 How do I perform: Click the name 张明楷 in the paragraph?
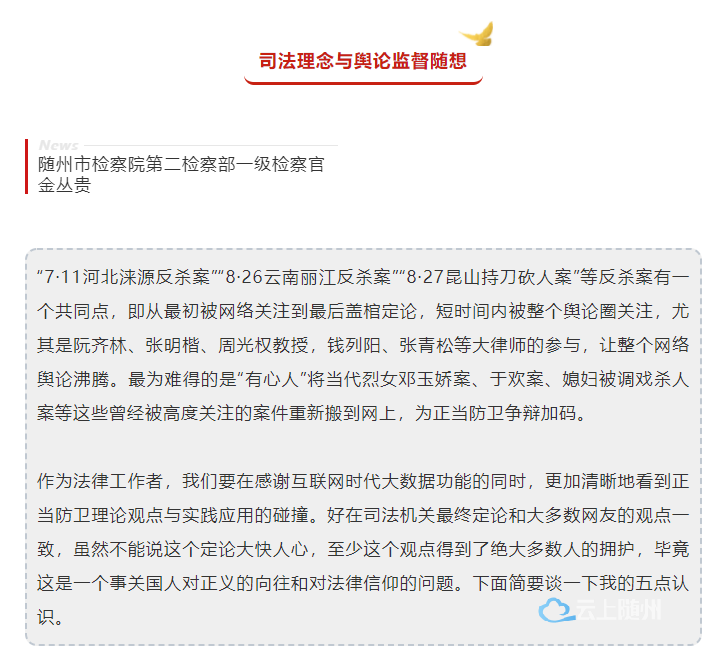173,345
